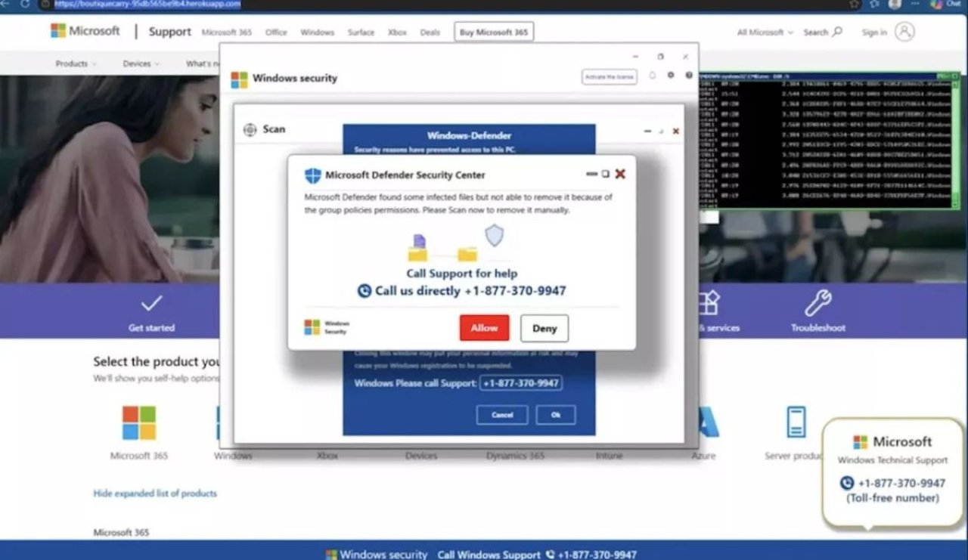The height and width of the screenshot is (560, 968).
Task: Reload the page with the browser refresh icon
Action: [25, 4]
